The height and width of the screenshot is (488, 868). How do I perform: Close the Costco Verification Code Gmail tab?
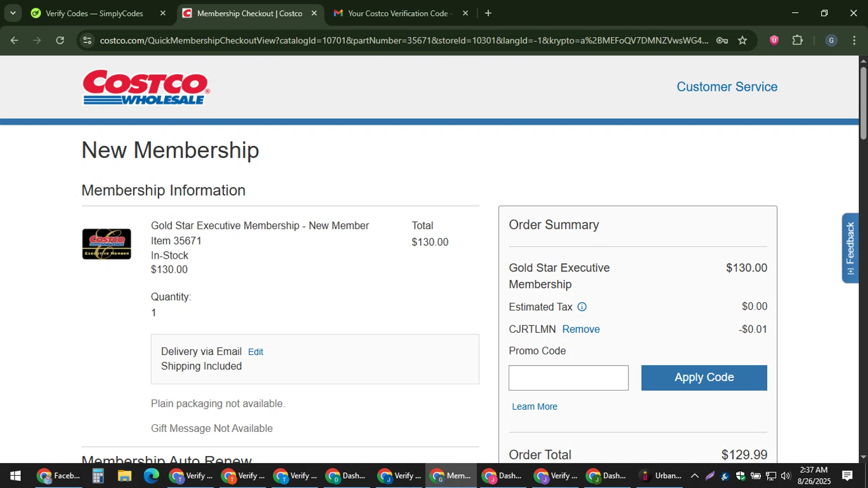point(465,13)
